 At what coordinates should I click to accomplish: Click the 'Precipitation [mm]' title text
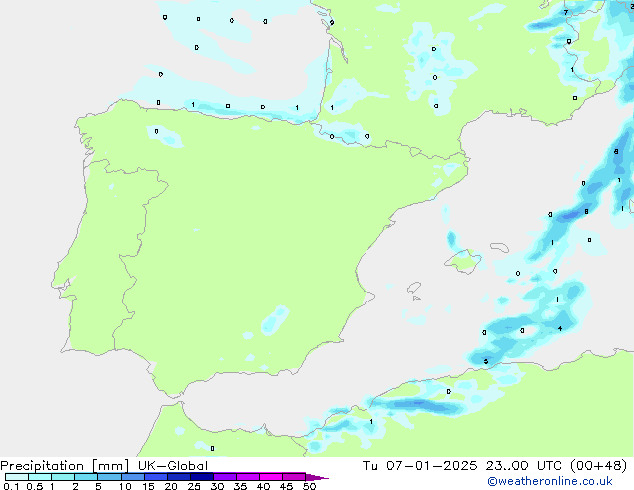pyautogui.click(x=65, y=466)
